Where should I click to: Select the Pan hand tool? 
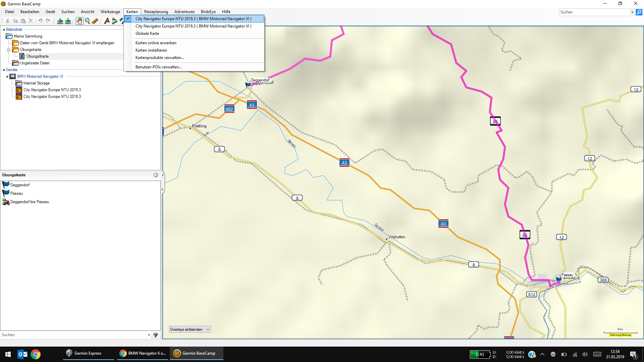[79, 21]
